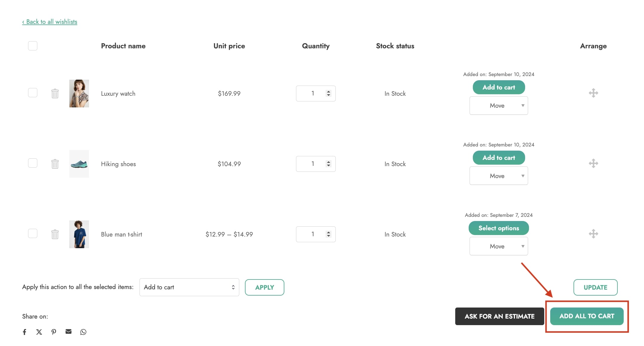Click Select options for Blue man t-shirt
The height and width of the screenshot is (346, 644).
coord(499,228)
